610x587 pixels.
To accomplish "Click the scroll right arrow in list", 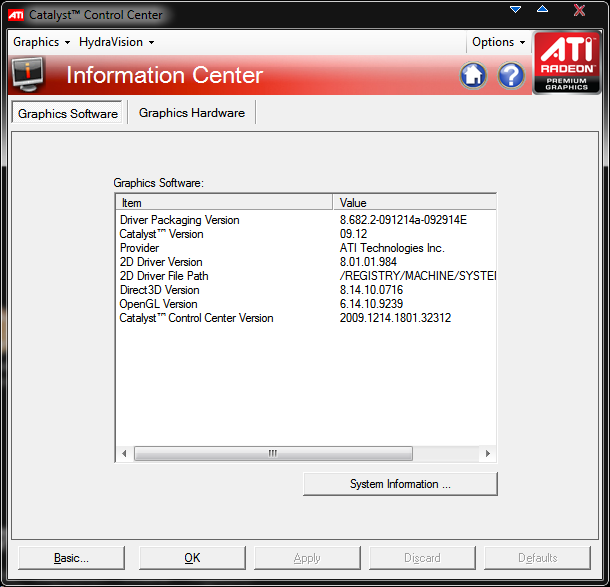I will tap(488, 454).
